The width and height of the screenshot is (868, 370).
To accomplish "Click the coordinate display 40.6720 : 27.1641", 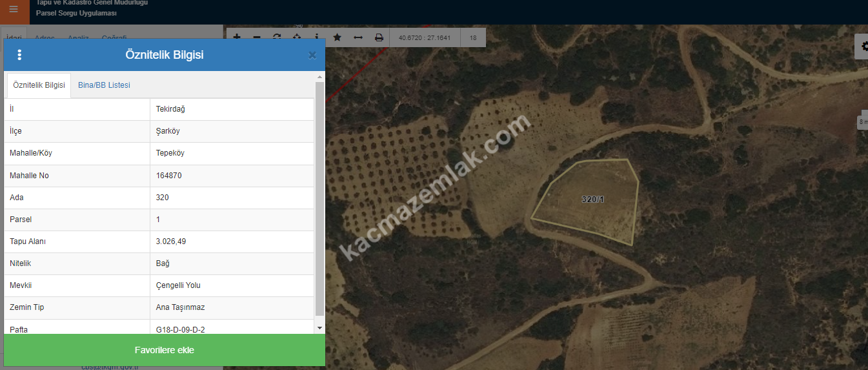I will tap(425, 37).
